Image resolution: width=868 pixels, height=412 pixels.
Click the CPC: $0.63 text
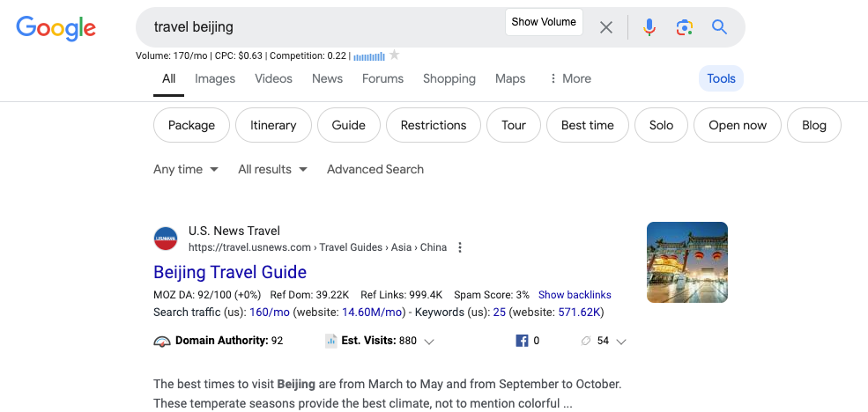(239, 55)
